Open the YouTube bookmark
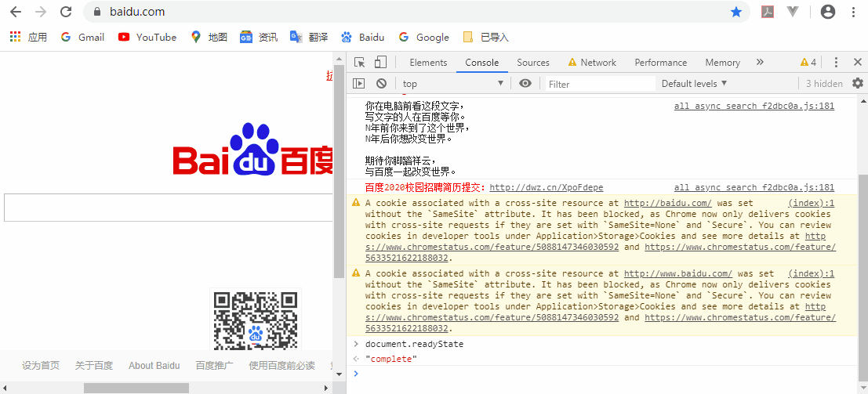868x394 pixels. pos(147,37)
